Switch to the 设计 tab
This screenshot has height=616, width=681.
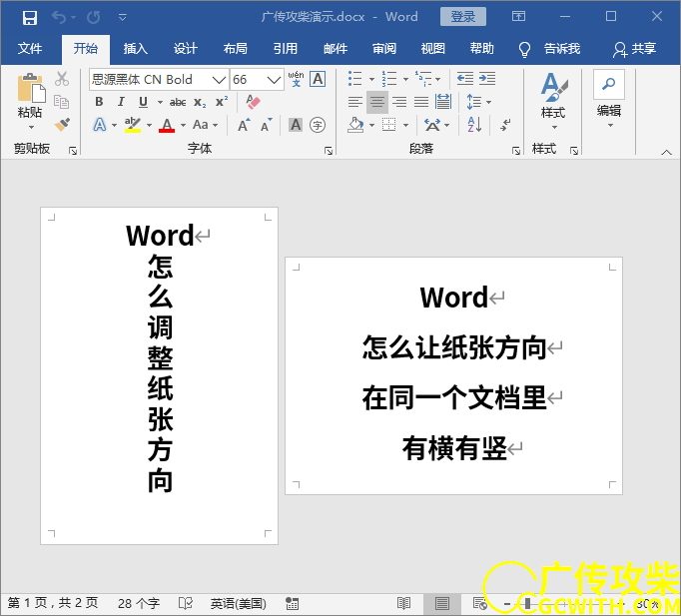click(x=186, y=48)
